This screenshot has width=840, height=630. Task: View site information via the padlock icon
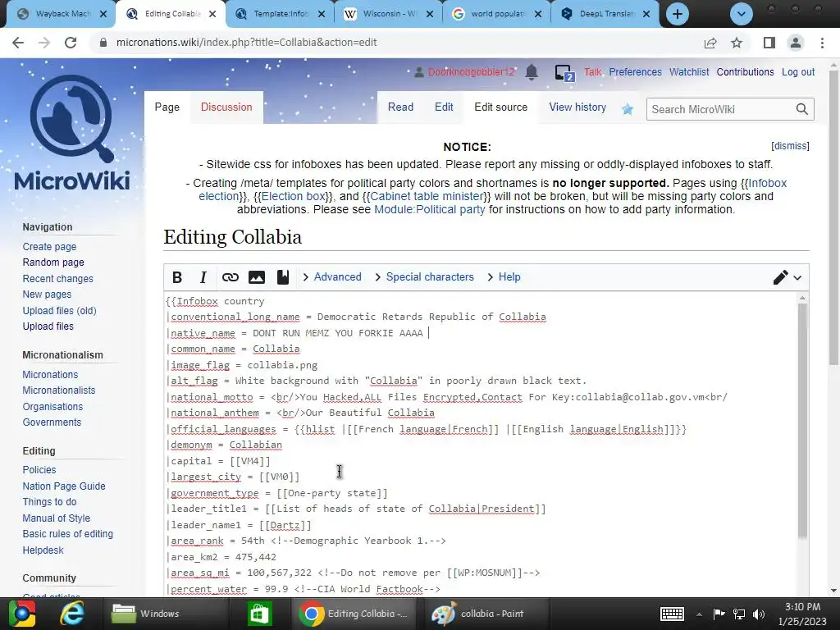(103, 43)
